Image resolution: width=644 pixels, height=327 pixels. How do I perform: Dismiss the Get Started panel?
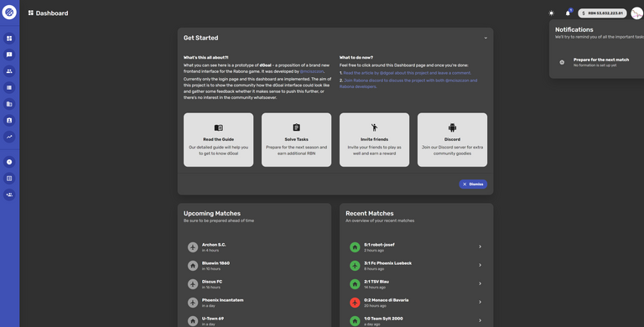(x=473, y=184)
